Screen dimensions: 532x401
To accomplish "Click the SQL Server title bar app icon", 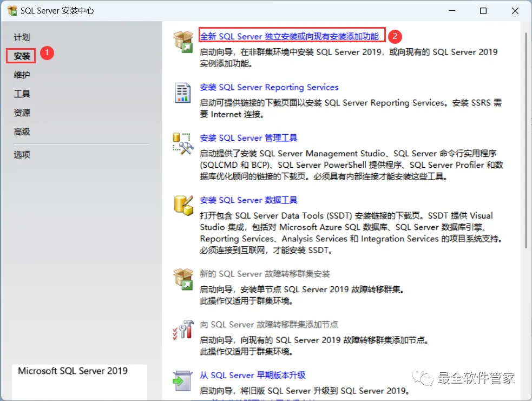I will click(12, 10).
